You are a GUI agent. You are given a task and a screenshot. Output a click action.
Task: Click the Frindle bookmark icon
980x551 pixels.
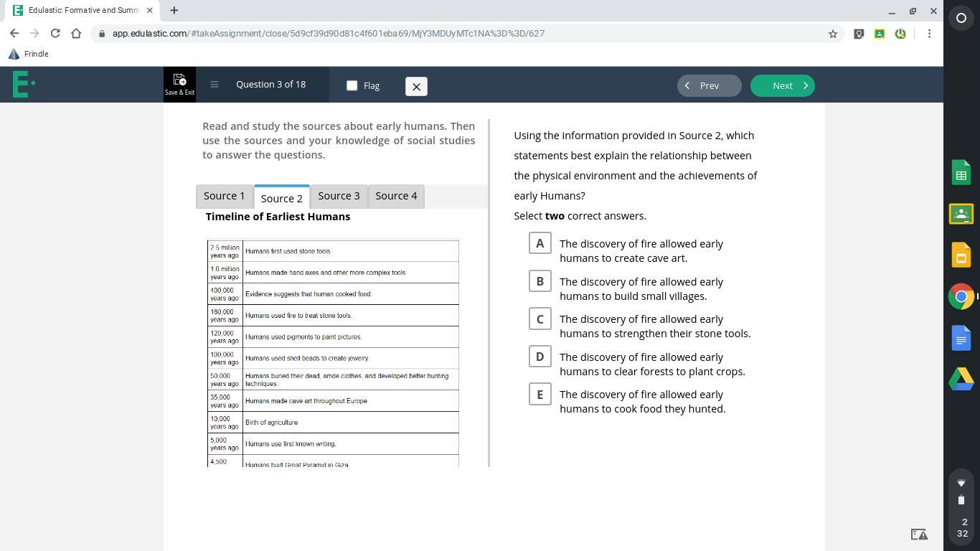[14, 54]
